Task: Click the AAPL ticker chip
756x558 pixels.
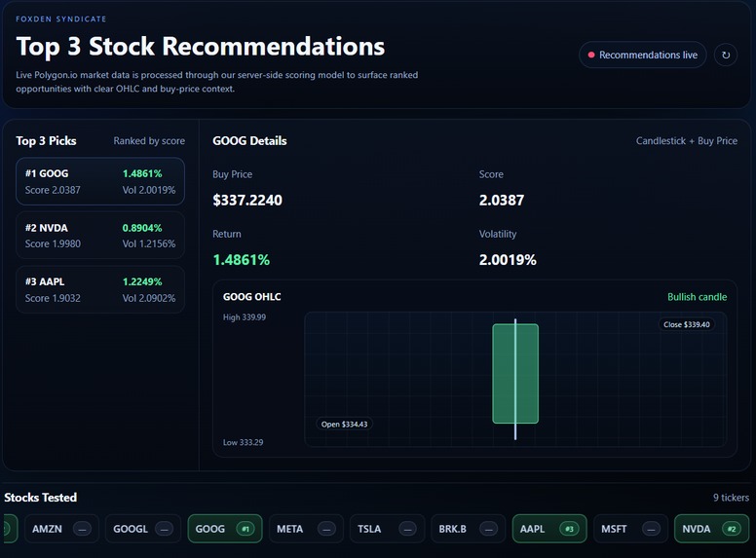Action: [549, 529]
